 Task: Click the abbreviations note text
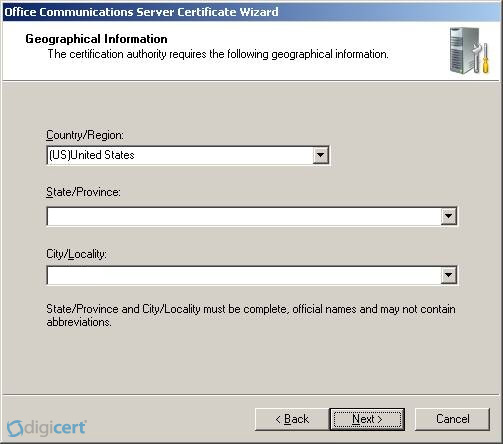tap(251, 315)
